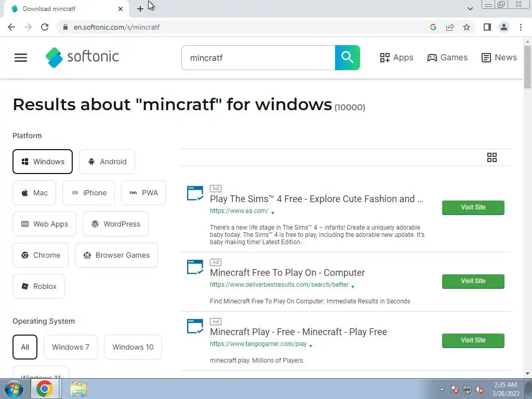
Task: Open the Apps section
Action: (x=396, y=57)
